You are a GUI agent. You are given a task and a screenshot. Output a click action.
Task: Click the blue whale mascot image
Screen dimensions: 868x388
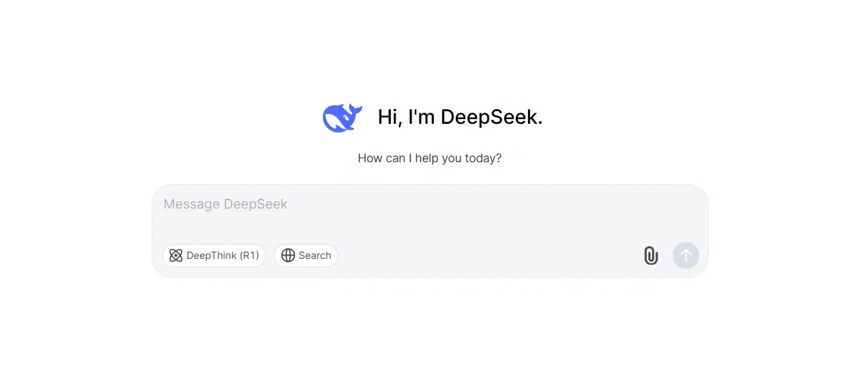[x=341, y=117]
